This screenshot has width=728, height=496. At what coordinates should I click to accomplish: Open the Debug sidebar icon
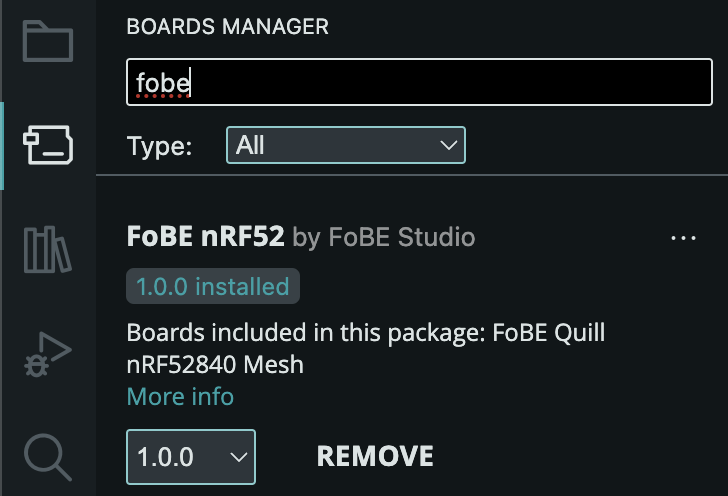[x=47, y=354]
